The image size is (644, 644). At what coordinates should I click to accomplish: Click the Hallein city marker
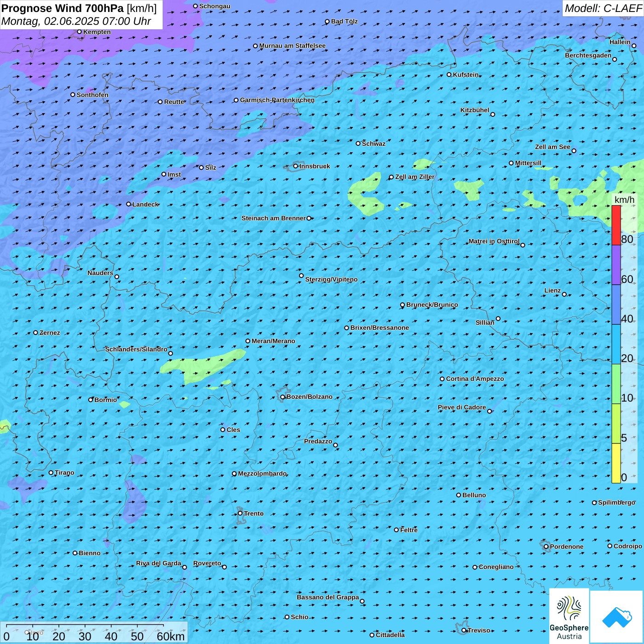[634, 46]
